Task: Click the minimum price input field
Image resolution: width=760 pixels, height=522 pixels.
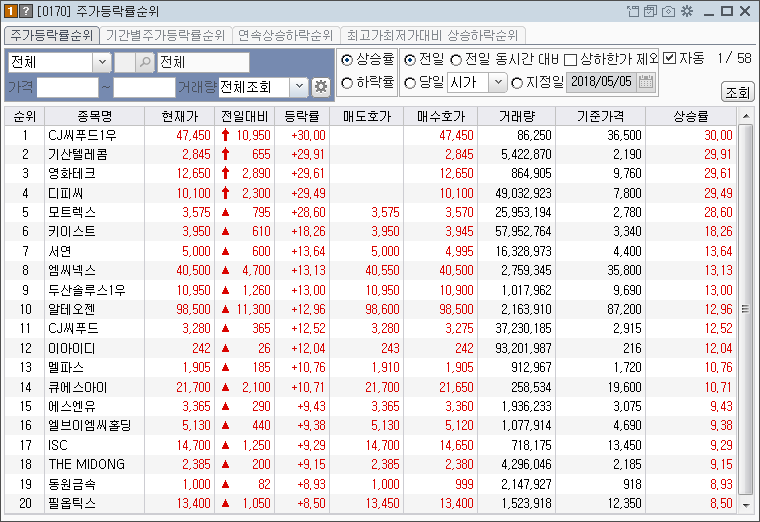Action: 68,87
